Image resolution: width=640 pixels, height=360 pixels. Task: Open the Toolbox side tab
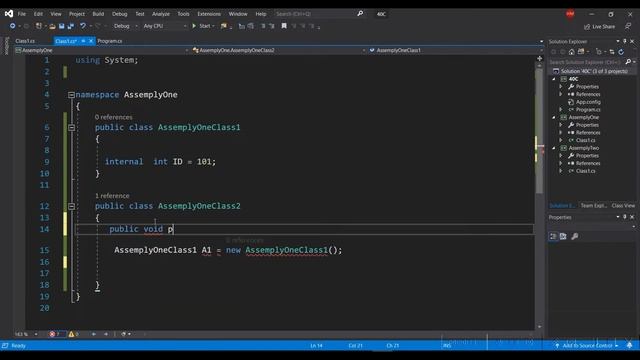click(x=7, y=46)
